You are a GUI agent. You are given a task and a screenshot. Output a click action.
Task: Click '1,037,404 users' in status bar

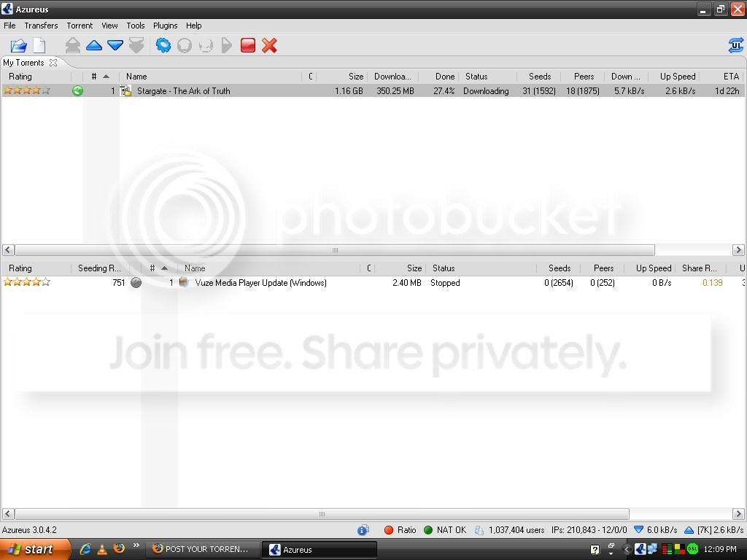click(x=516, y=530)
